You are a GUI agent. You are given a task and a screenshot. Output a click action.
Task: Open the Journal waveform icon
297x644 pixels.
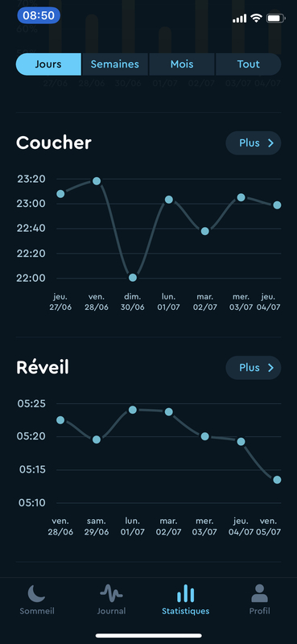[x=111, y=593]
